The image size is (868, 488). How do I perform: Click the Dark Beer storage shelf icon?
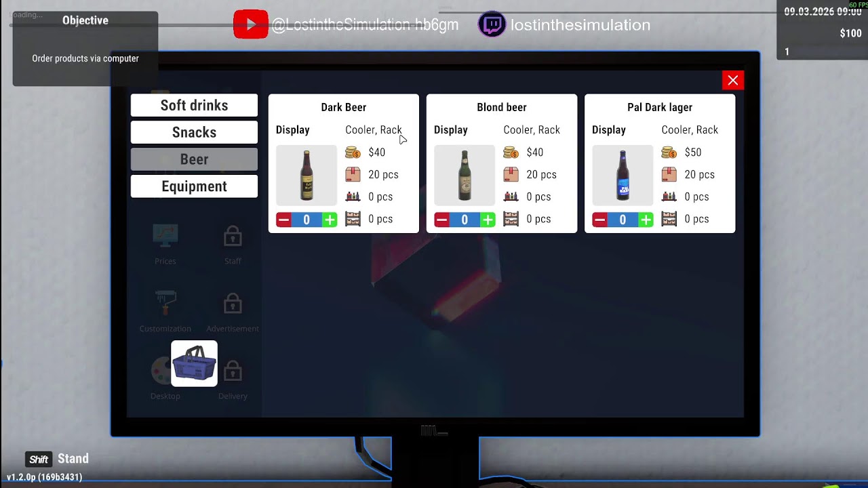(x=353, y=219)
